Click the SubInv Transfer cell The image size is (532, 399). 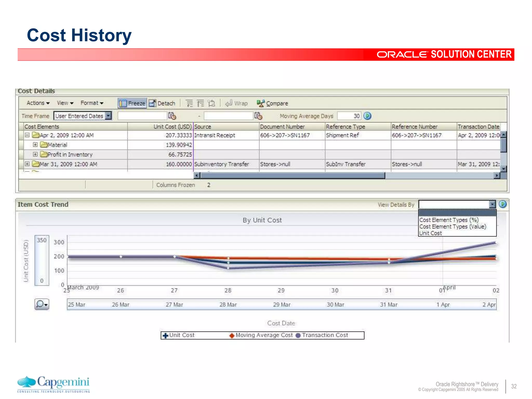click(358, 164)
